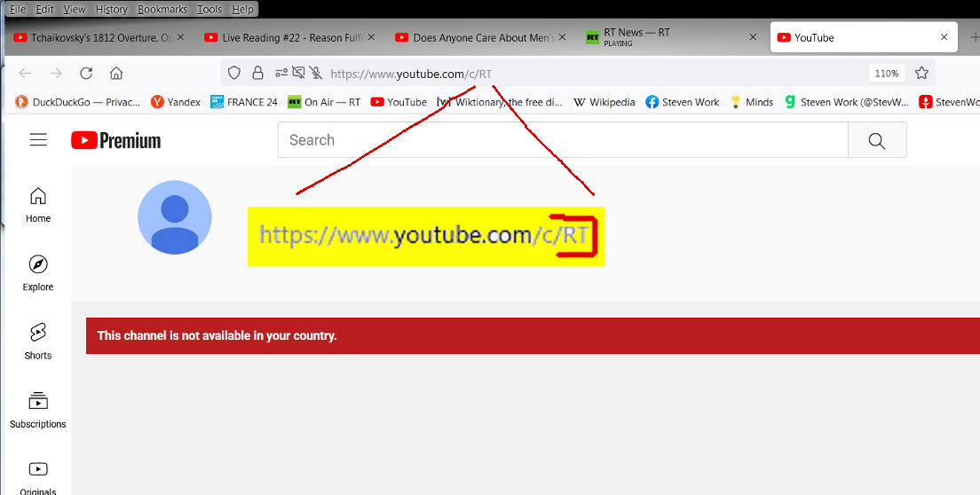980x495 pixels.
Task: Open tracking protection shield icon
Action: click(x=233, y=74)
